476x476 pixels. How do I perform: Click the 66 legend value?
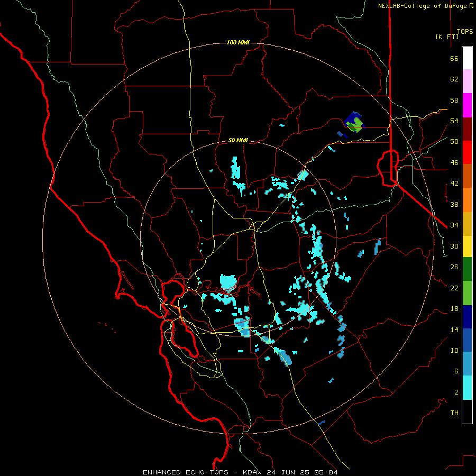[x=454, y=59]
